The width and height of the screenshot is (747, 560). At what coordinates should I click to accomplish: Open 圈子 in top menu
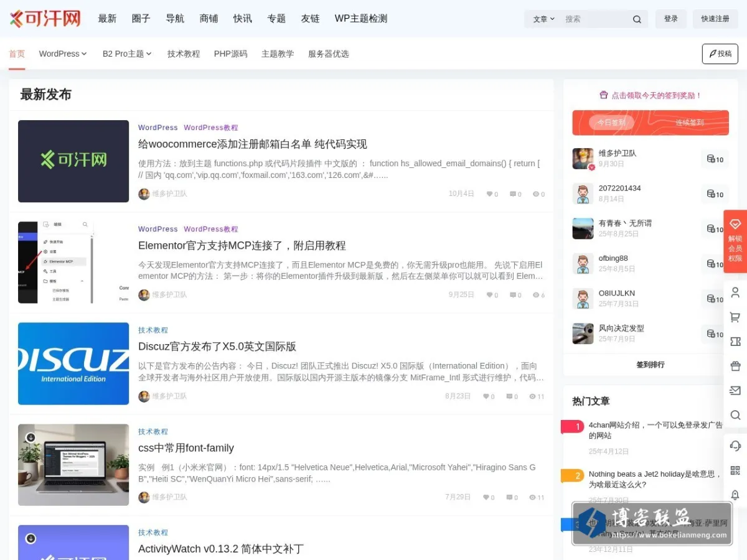pos(141,19)
